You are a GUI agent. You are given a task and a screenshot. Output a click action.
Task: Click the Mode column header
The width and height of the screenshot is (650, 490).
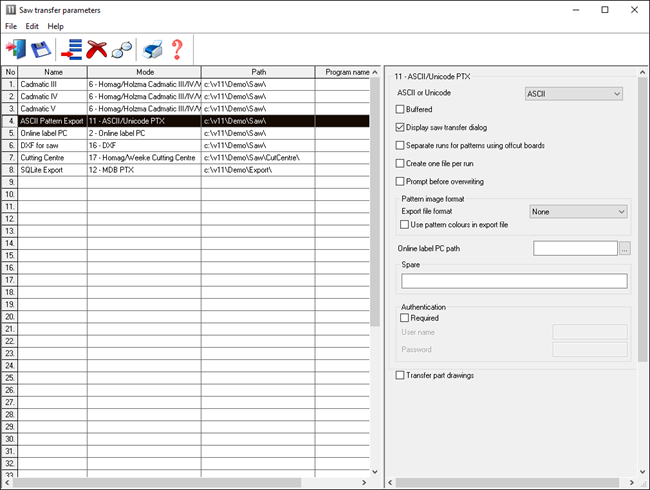[144, 72]
